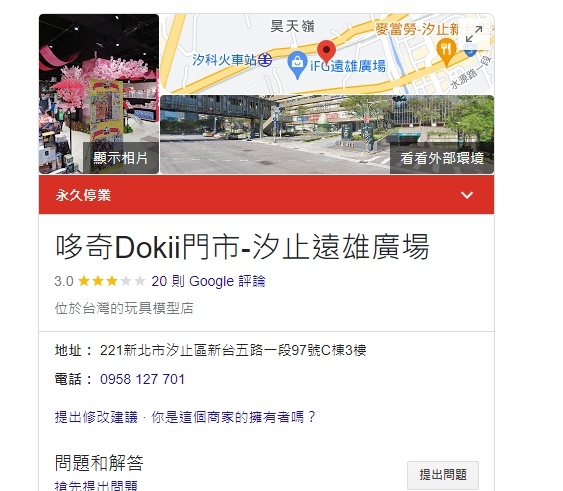Click 搶先提出問題 link
Image resolution: width=563 pixels, height=491 pixels.
96,486
